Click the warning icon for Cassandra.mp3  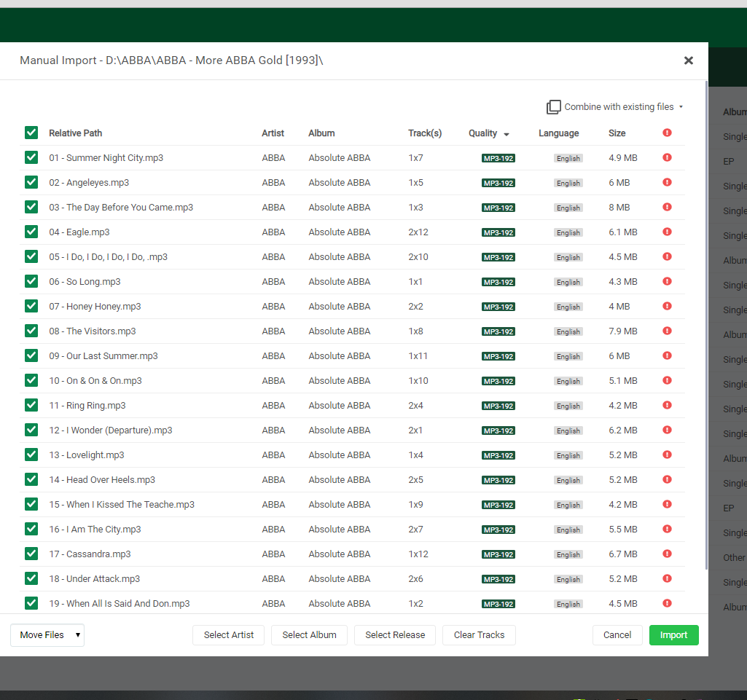pos(667,554)
